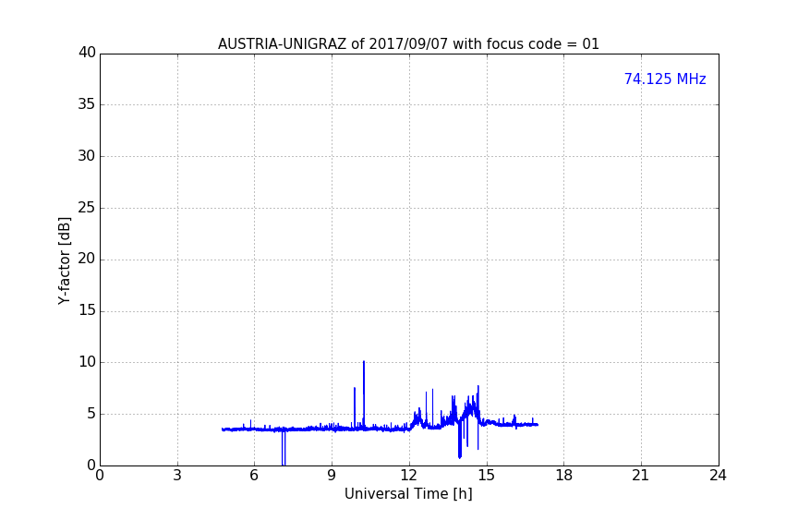798x532 pixels.
Task: Click x-axis tick label 6
Action: coord(255,476)
